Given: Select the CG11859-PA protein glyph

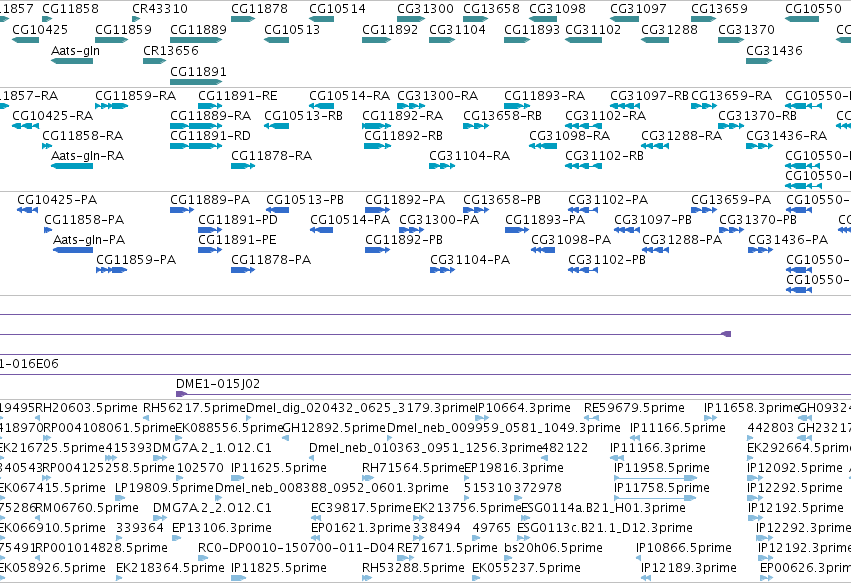Looking at the screenshot, I should [111, 270].
